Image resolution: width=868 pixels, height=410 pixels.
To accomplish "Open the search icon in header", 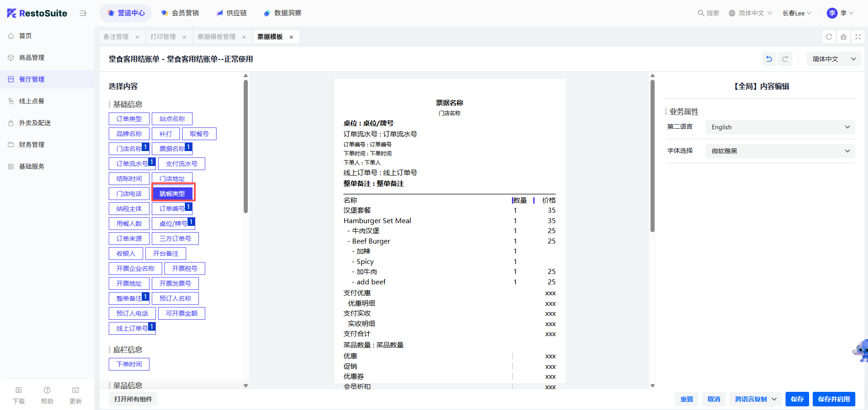I will [x=701, y=13].
